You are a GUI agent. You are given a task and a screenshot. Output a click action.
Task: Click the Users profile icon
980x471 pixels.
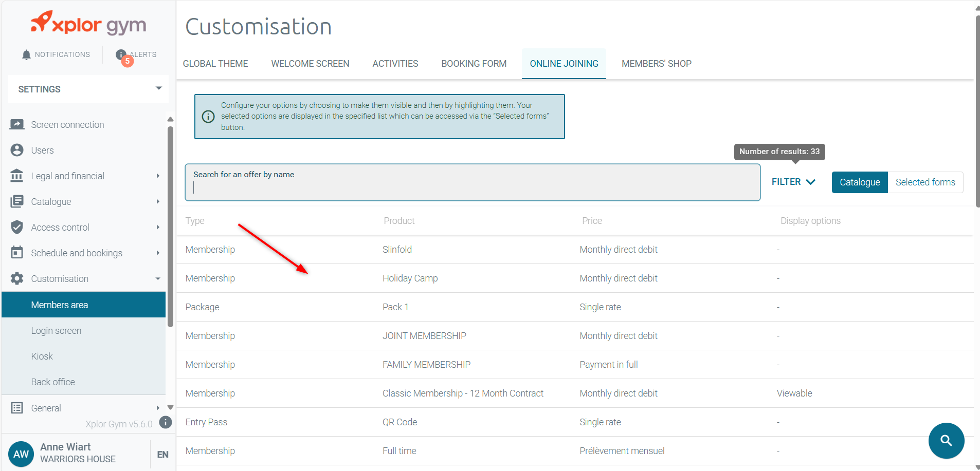coord(17,150)
